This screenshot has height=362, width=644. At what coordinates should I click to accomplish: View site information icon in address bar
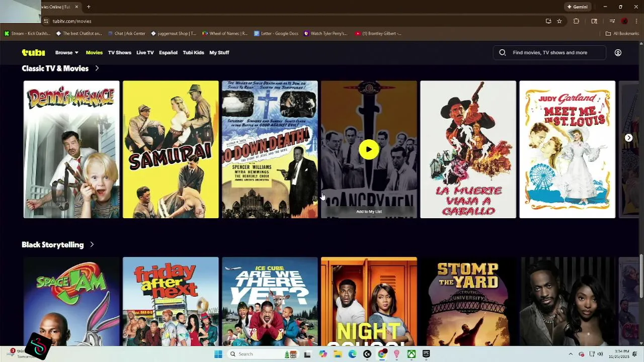[x=46, y=21]
